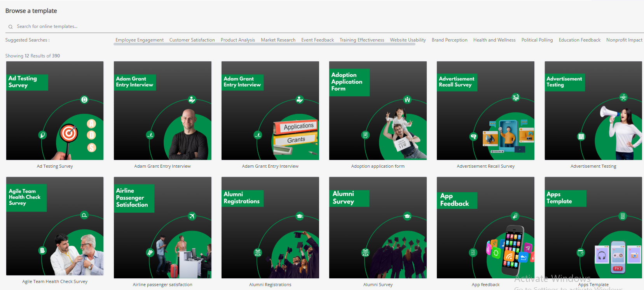Choose Education Feedback suggested search
Screen dimensions: 644x290
click(x=579, y=40)
